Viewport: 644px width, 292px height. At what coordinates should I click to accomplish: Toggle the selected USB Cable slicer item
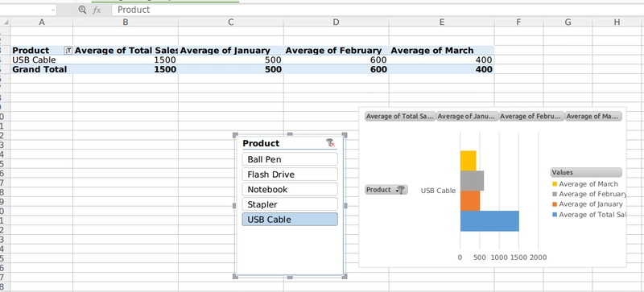click(290, 220)
